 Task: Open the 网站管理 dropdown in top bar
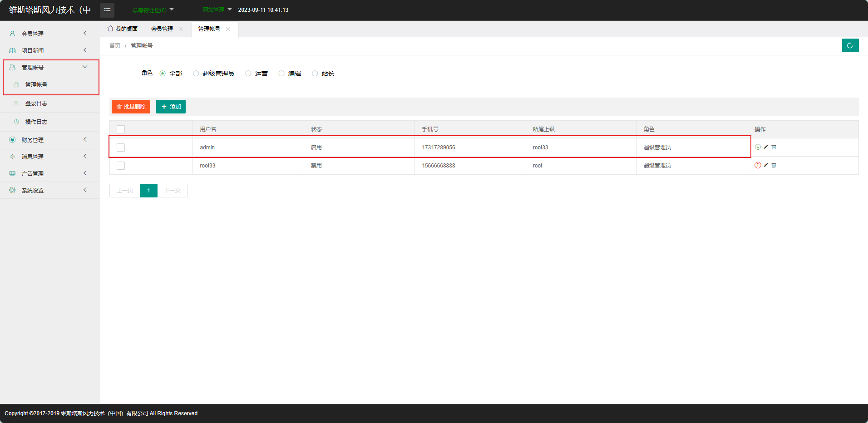(217, 10)
